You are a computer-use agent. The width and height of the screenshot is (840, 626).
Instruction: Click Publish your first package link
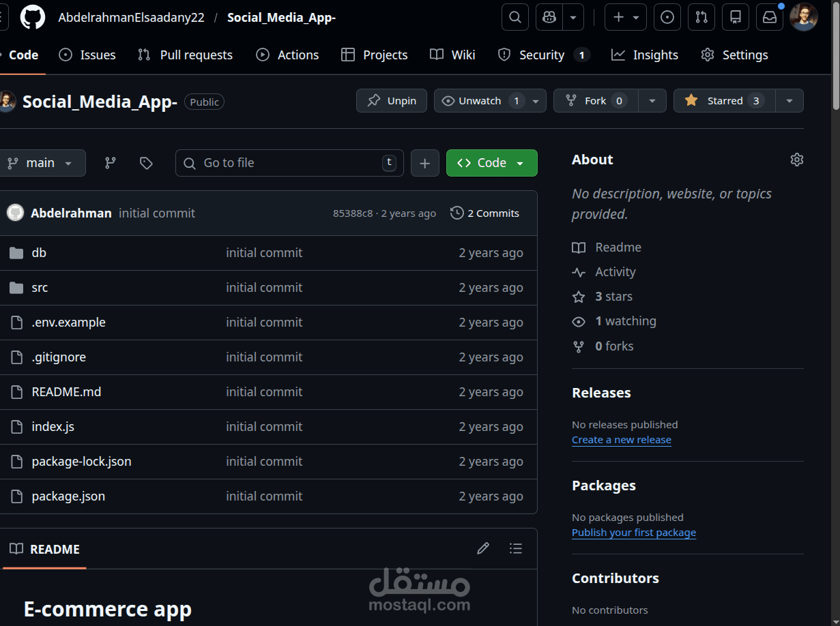point(634,533)
